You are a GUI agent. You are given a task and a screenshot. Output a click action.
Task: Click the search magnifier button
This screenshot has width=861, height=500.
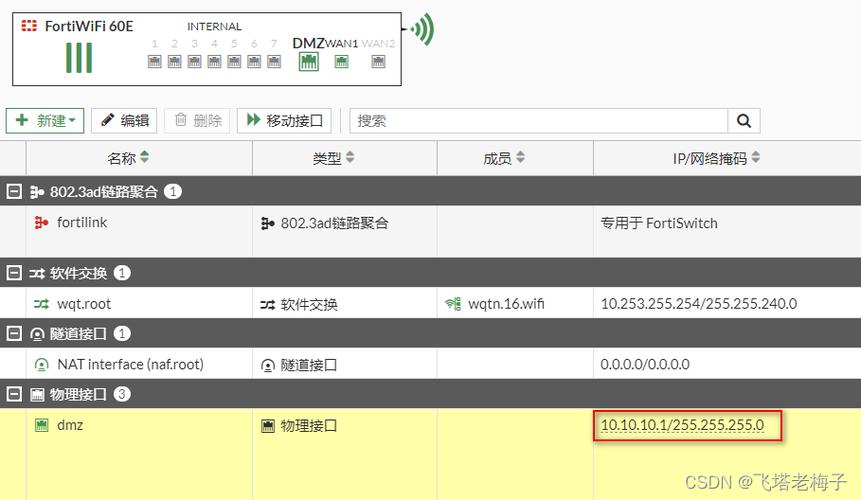(x=744, y=121)
